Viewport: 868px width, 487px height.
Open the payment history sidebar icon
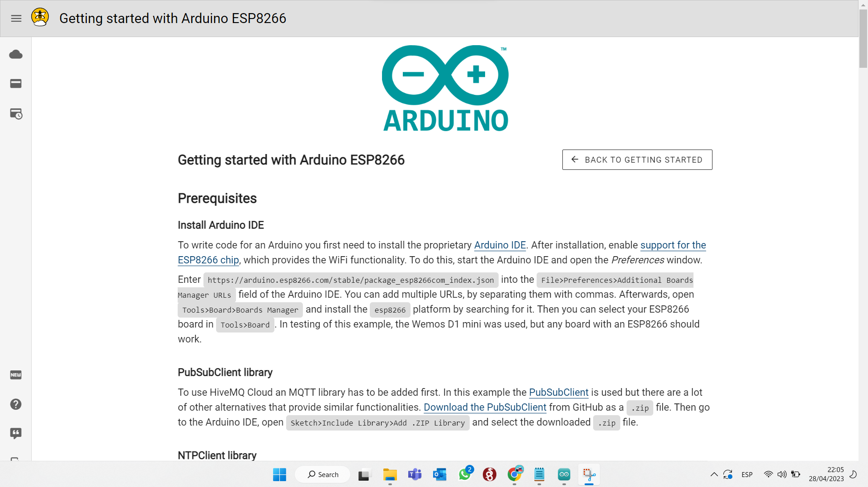pos(16,113)
